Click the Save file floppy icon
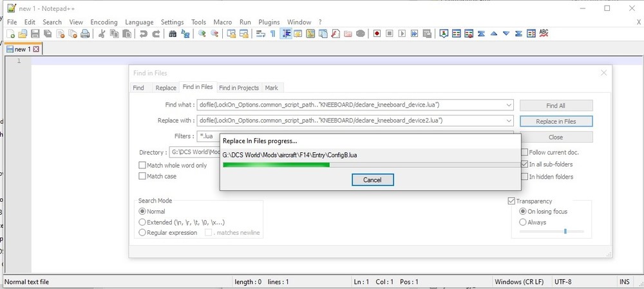The height and width of the screenshot is (289, 644). pos(35,34)
